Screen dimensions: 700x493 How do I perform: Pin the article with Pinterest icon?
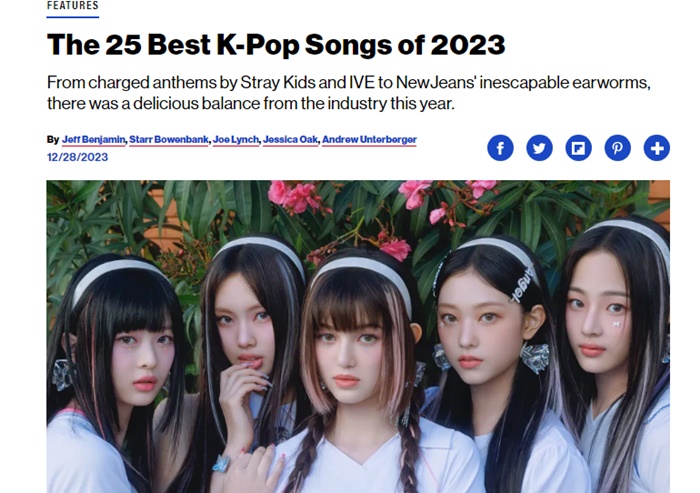(x=617, y=148)
